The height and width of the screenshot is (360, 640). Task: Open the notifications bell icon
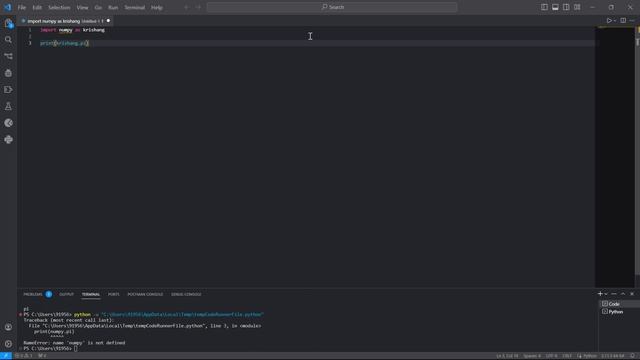point(632,356)
